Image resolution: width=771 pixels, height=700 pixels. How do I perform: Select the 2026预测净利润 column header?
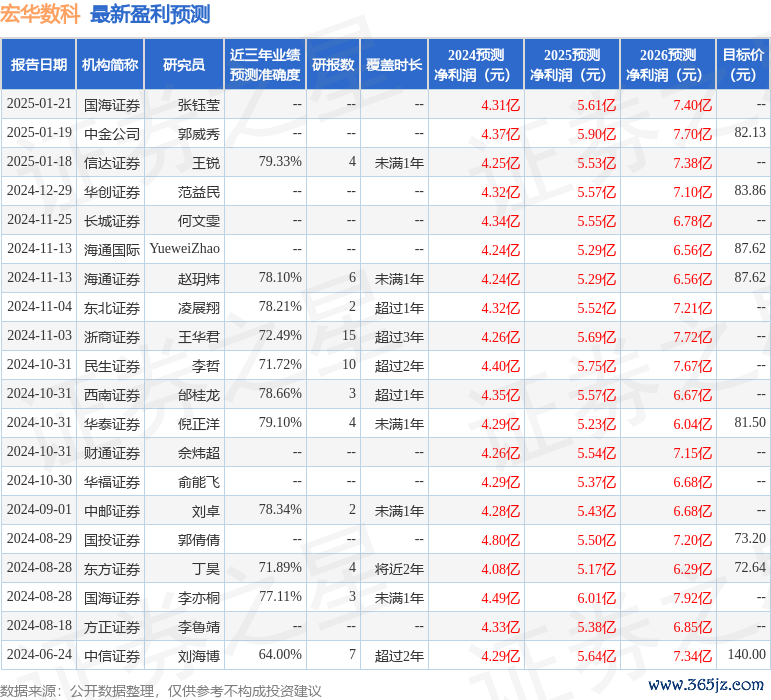pos(668,64)
